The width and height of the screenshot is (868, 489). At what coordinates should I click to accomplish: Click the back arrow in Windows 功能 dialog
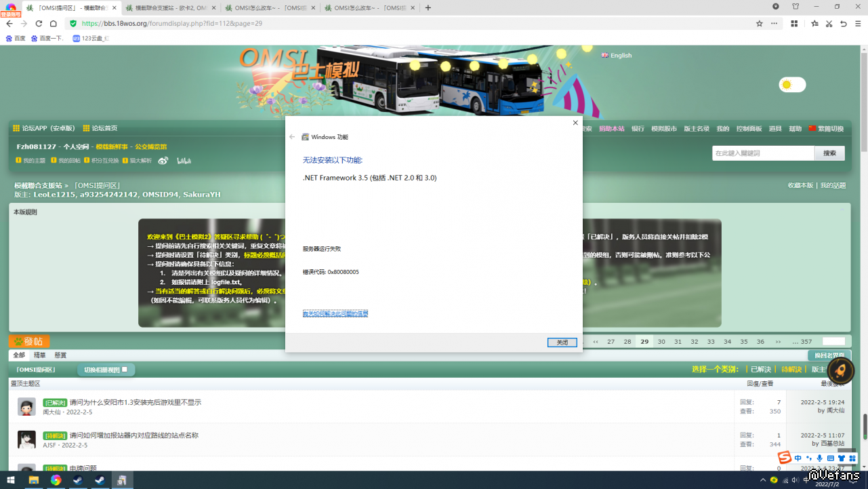[x=292, y=137]
